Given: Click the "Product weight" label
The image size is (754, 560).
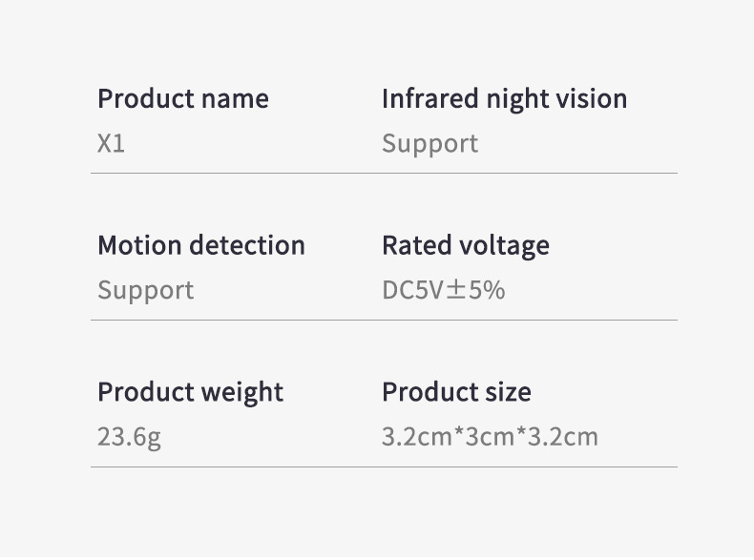Looking at the screenshot, I should point(190,392).
